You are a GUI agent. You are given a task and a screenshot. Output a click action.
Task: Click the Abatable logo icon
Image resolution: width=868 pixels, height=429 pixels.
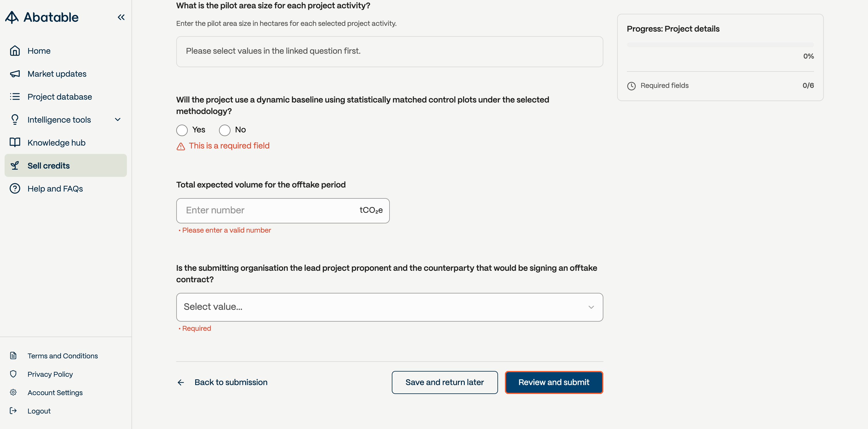coord(12,17)
